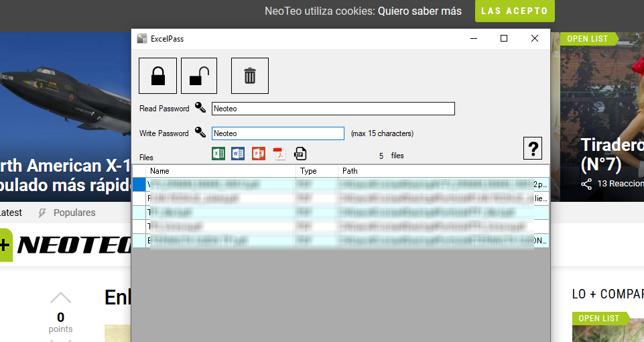Open the North American X-15 article headline
This screenshot has width=644, height=342.
coord(66,175)
